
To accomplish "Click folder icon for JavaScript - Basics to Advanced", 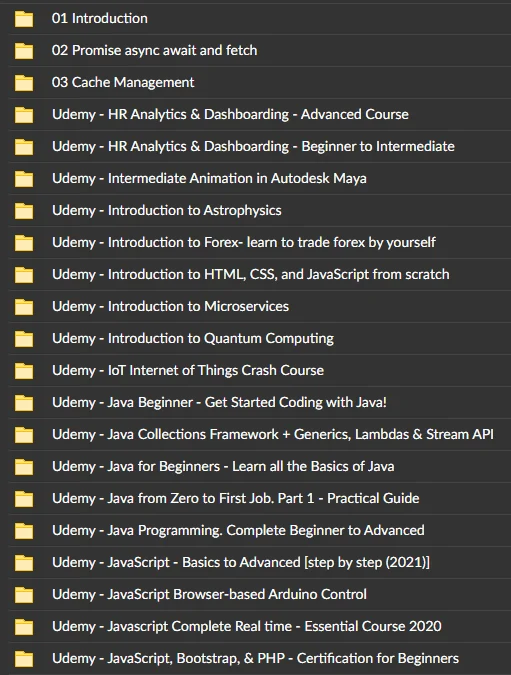I will click(24, 563).
